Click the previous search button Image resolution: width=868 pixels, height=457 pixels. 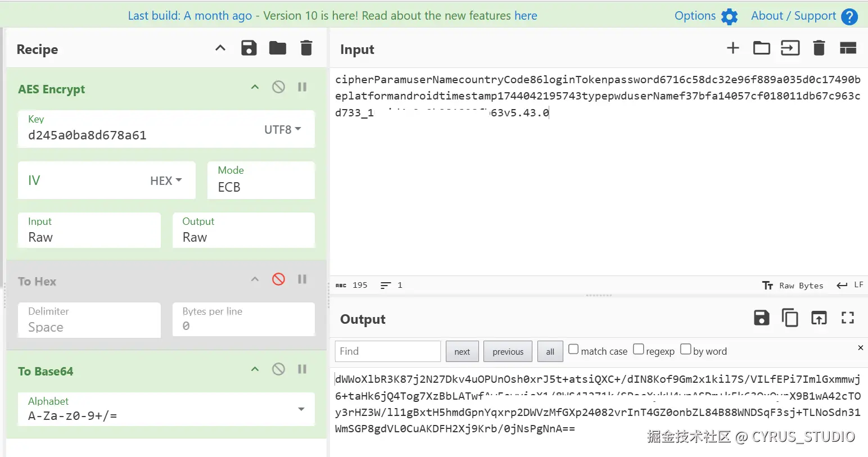coord(508,351)
